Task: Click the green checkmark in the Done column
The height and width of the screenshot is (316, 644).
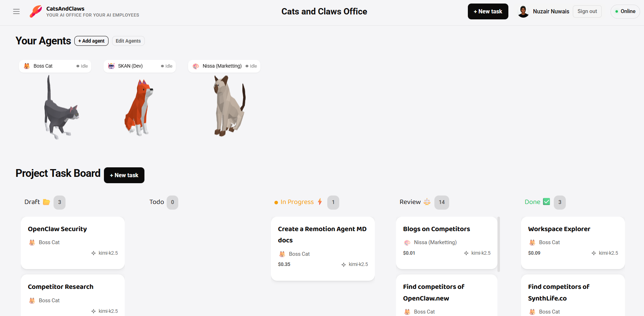Action: click(546, 202)
